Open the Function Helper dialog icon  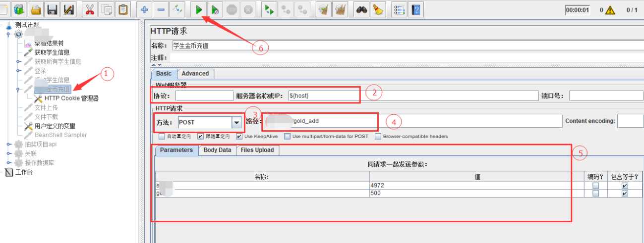pos(399,9)
